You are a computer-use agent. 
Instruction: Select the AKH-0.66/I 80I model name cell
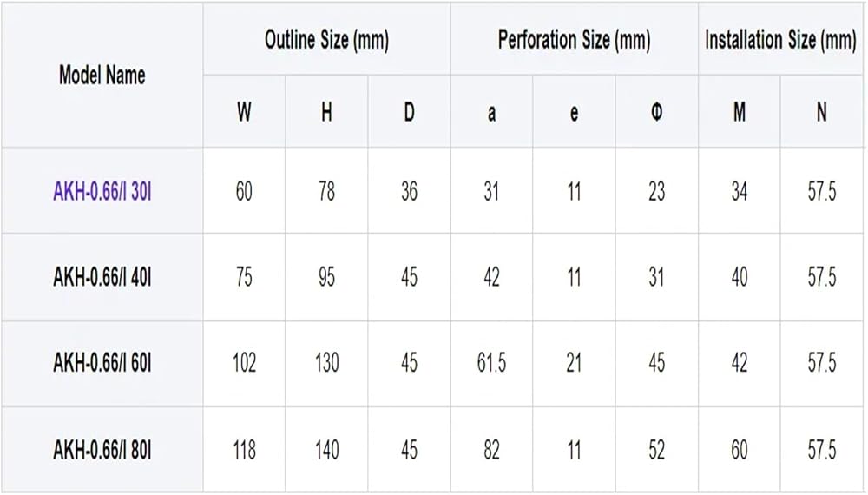[x=102, y=449]
